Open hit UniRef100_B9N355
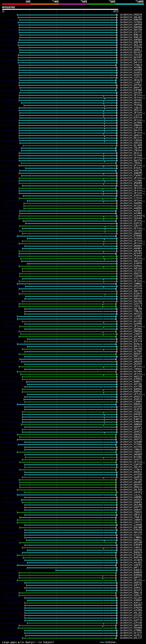 (x=131, y=20)
